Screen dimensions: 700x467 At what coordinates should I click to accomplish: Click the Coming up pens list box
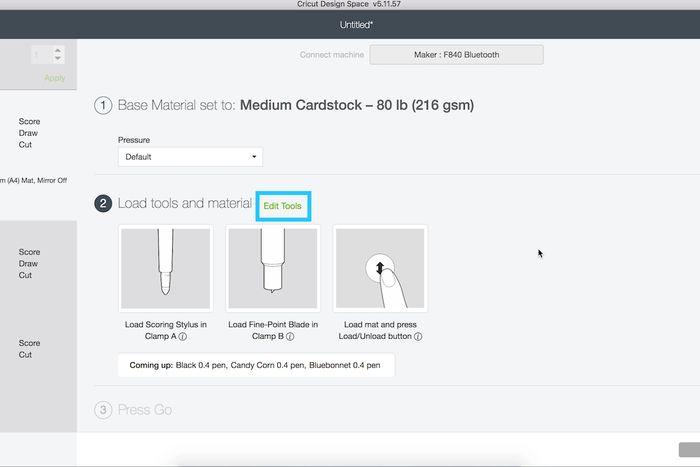256,366
